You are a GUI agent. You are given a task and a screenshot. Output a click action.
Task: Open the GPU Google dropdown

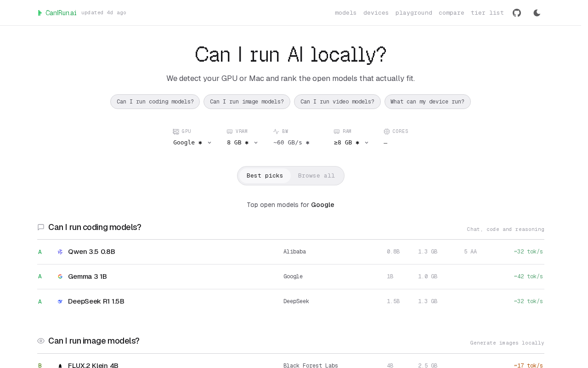click(x=192, y=143)
